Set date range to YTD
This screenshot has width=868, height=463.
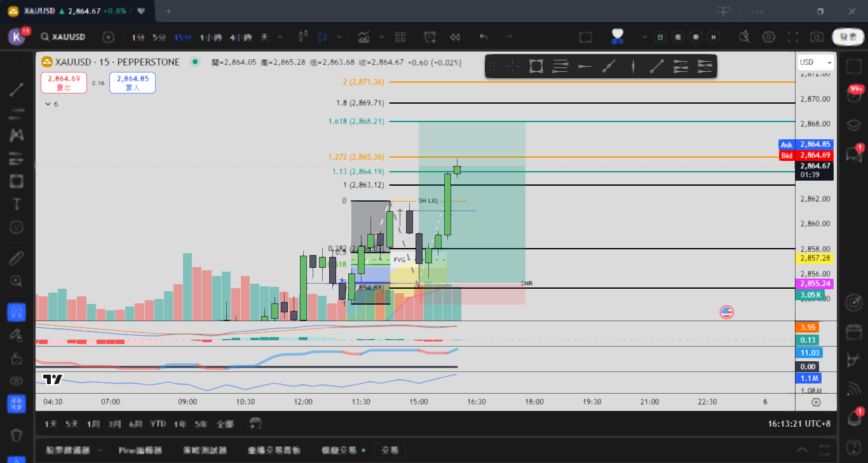(x=158, y=424)
